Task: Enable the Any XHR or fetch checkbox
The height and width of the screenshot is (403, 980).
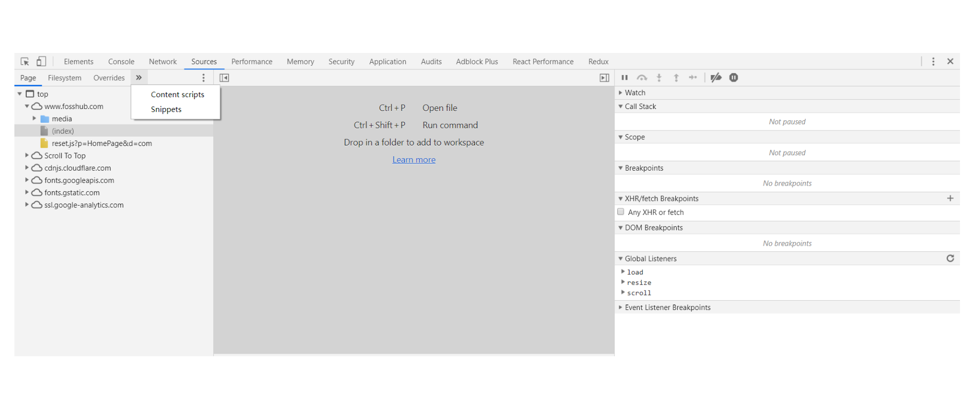Action: 621,212
